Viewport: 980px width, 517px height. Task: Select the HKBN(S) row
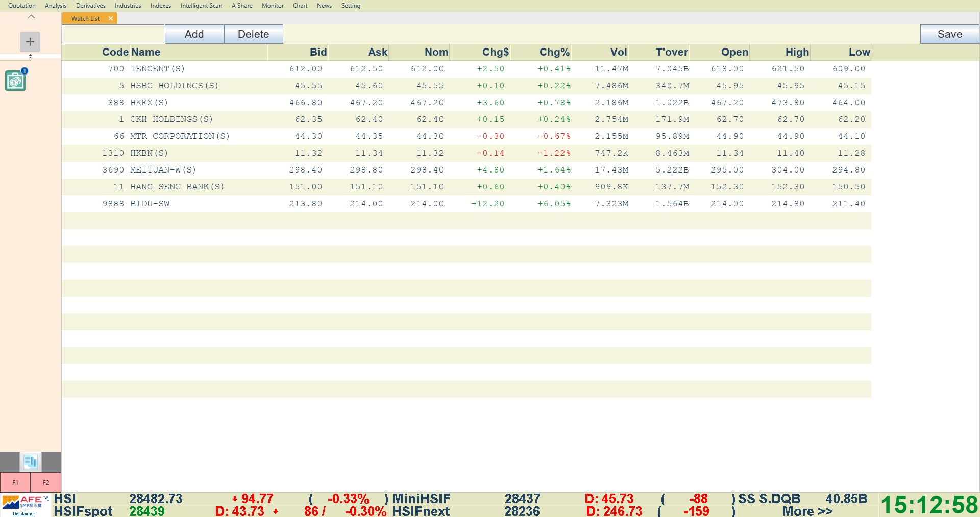point(467,153)
